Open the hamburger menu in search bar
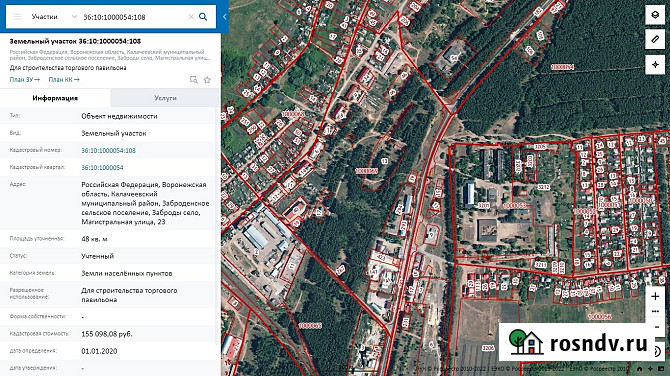 click(18, 17)
